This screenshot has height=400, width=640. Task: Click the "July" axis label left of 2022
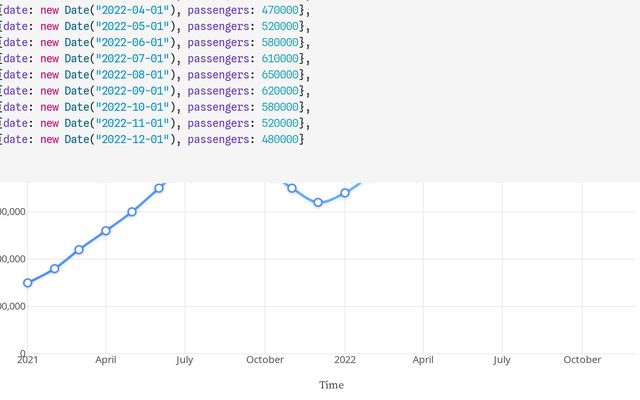(184, 360)
